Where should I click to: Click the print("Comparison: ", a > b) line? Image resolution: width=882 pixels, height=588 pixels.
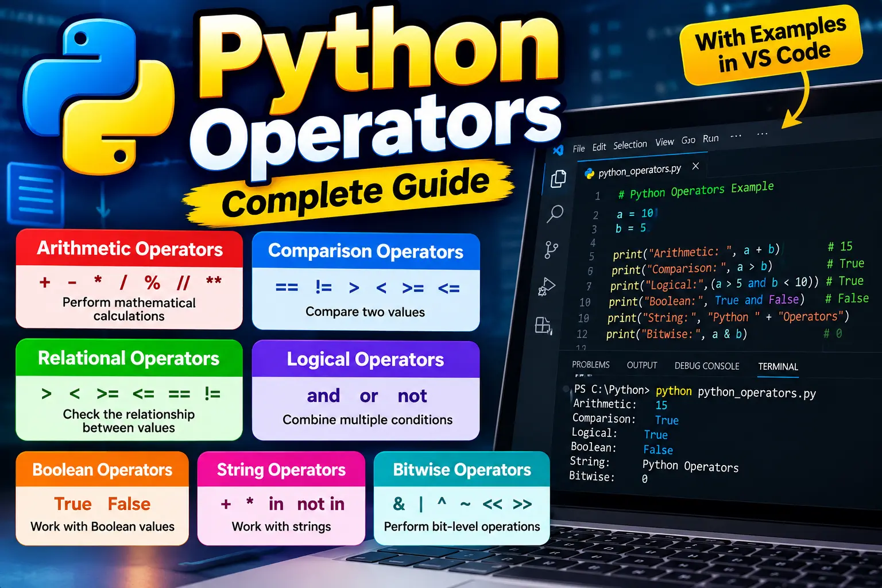(691, 268)
